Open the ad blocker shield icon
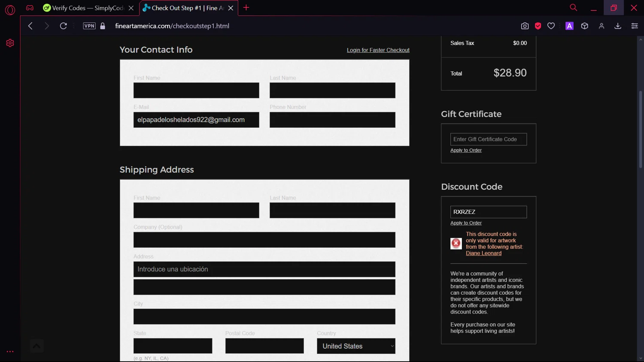The width and height of the screenshot is (644, 362). click(538, 26)
